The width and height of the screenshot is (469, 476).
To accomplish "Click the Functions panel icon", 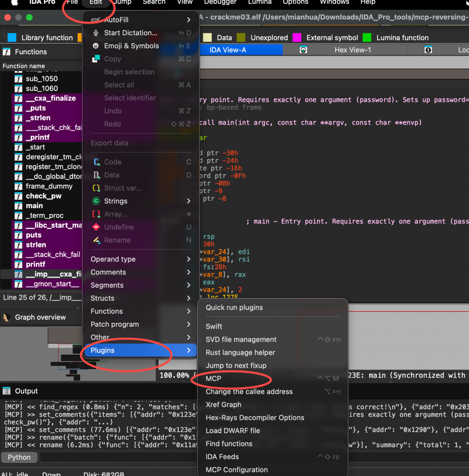I will pos(7,52).
